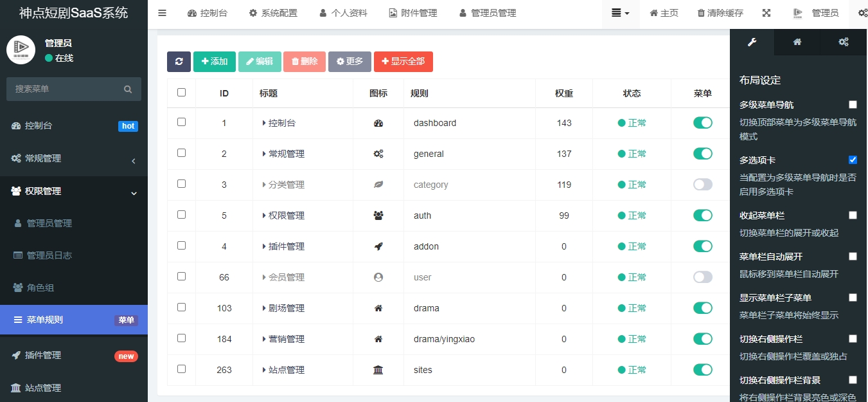Open the home tab in right panel

coord(797,42)
